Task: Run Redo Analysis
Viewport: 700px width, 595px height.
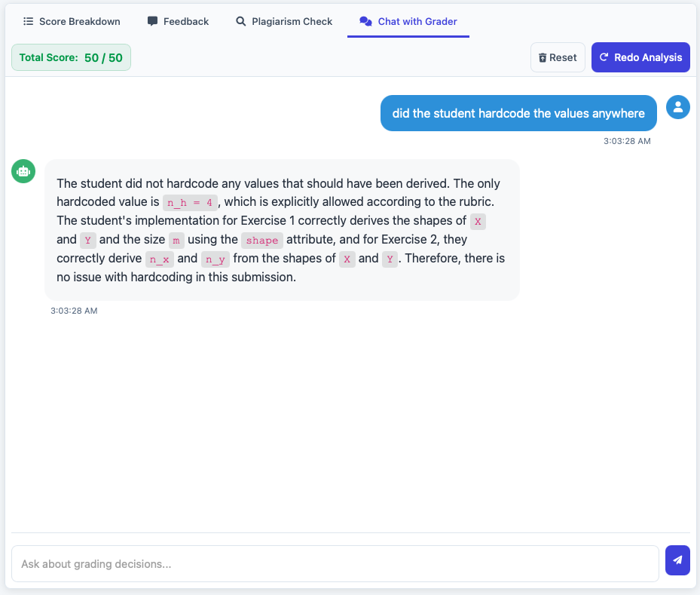Action: click(640, 57)
